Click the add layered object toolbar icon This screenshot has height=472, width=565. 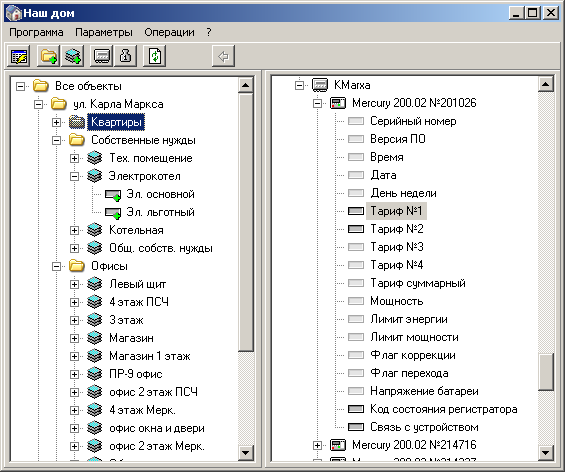tap(73, 56)
